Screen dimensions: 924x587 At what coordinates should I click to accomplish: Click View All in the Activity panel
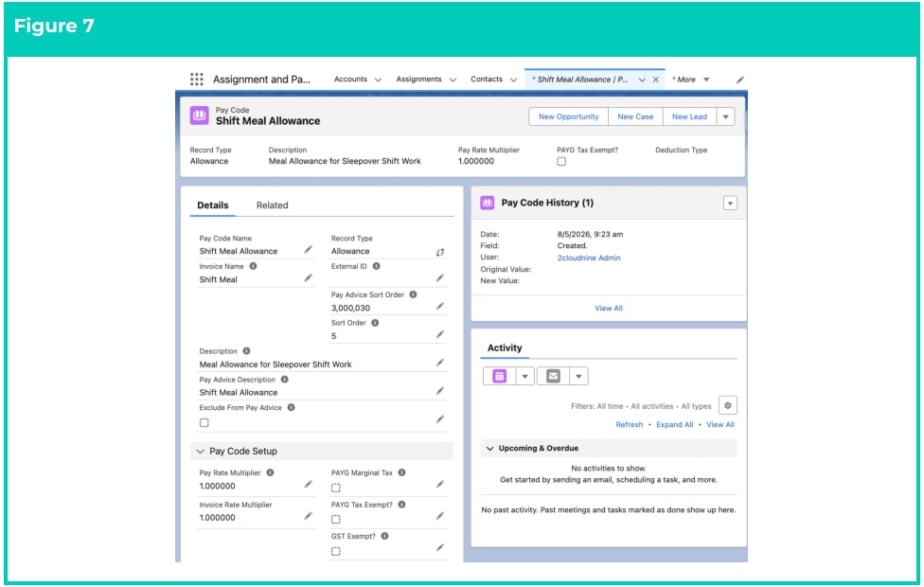[x=720, y=424]
